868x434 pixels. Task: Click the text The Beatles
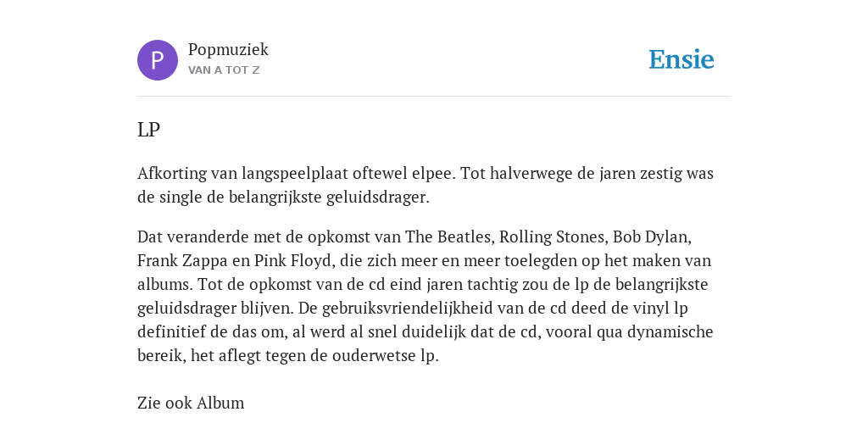(x=448, y=237)
